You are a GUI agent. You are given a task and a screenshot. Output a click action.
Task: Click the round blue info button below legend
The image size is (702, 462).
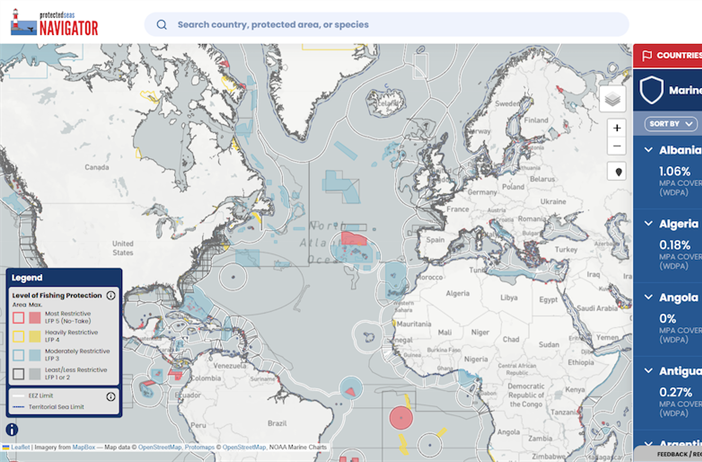pos(12,430)
